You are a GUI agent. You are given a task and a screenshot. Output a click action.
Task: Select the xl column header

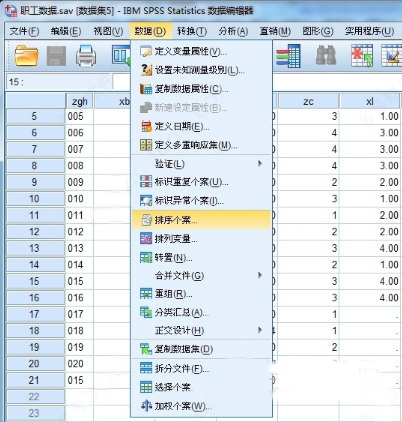(369, 101)
